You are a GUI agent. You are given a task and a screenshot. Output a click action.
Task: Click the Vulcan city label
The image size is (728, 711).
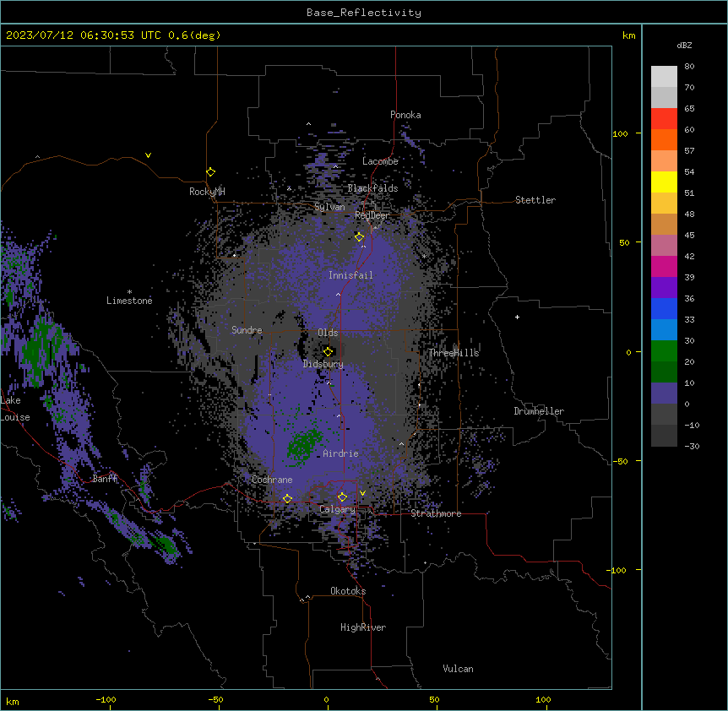coord(458,669)
